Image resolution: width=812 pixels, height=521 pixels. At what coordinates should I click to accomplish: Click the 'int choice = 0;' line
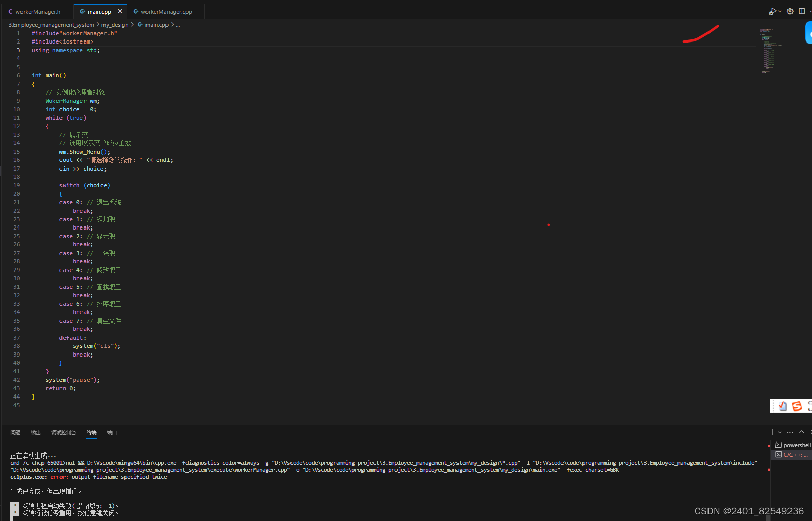[x=71, y=109]
